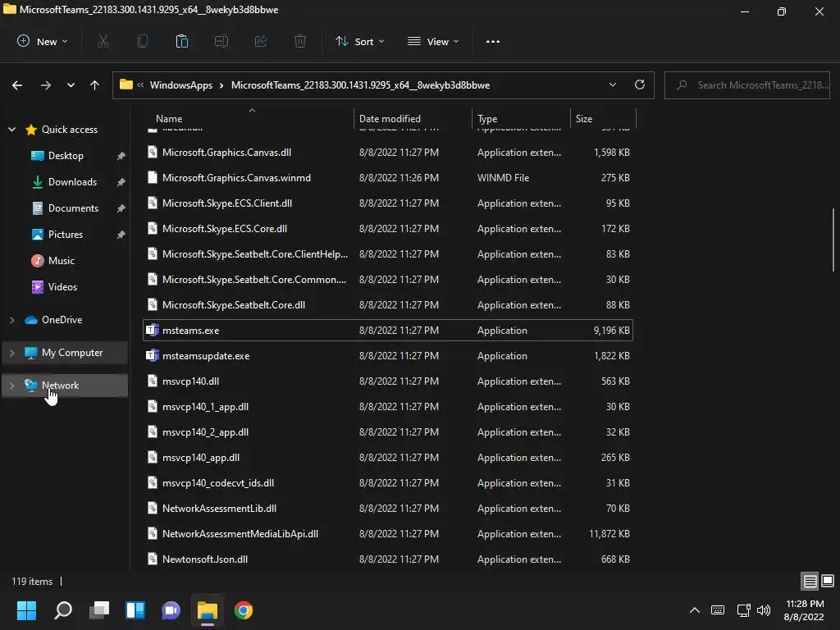Image resolution: width=840 pixels, height=630 pixels.
Task: Open Desktop in Quick access
Action: click(66, 156)
